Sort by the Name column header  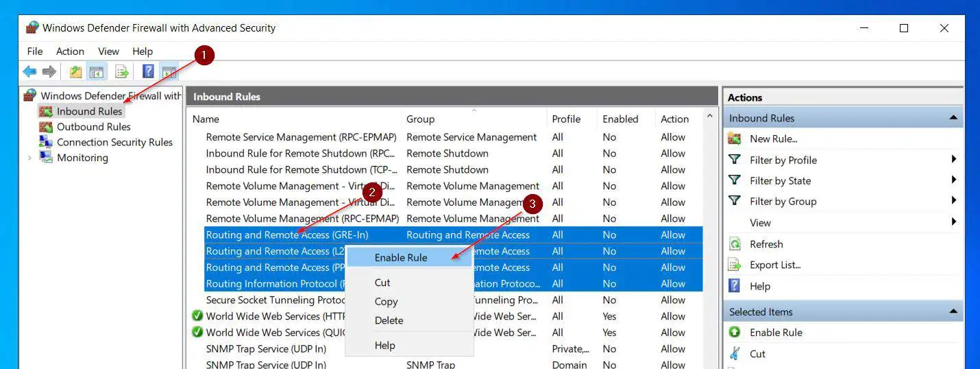[293, 119]
